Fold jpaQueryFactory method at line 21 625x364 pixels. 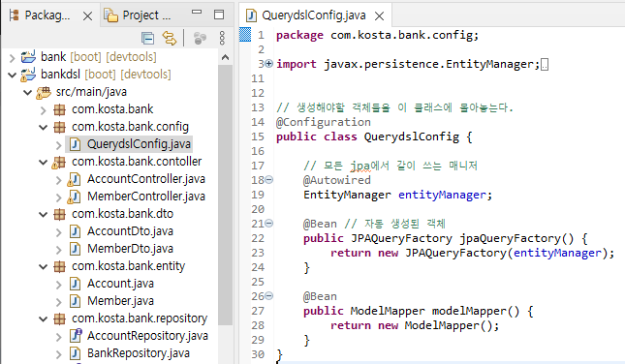269,224
